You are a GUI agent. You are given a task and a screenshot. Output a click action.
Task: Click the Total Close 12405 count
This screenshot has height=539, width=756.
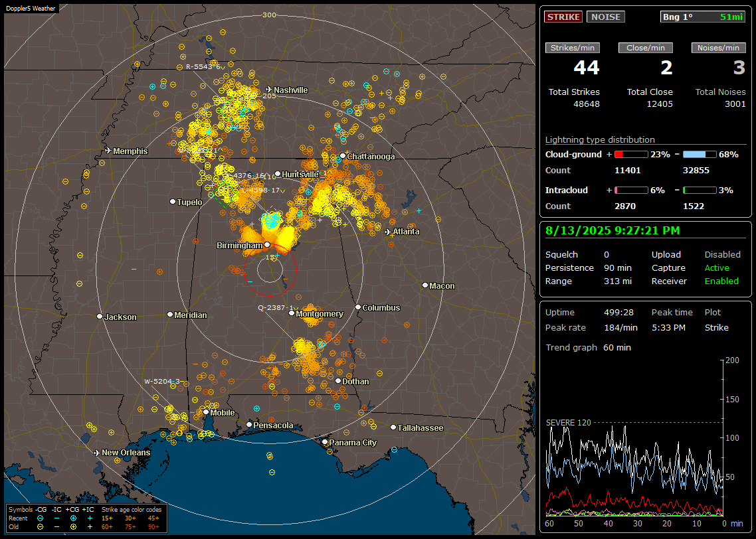(x=660, y=104)
